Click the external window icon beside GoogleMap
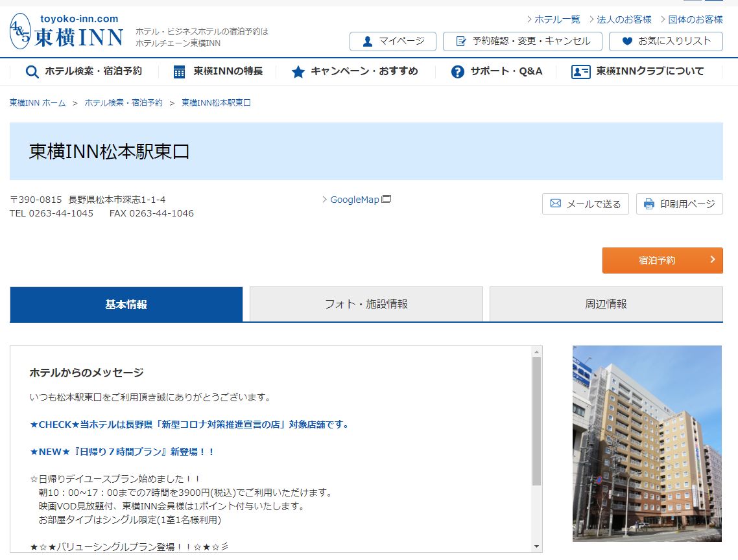Viewport: 738px width, 560px height. [x=387, y=198]
